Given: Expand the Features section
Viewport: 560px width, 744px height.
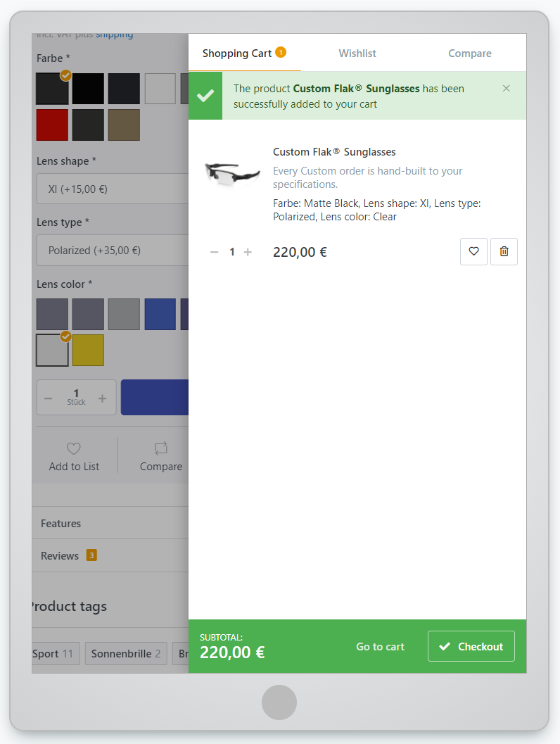Looking at the screenshot, I should tap(110, 524).
